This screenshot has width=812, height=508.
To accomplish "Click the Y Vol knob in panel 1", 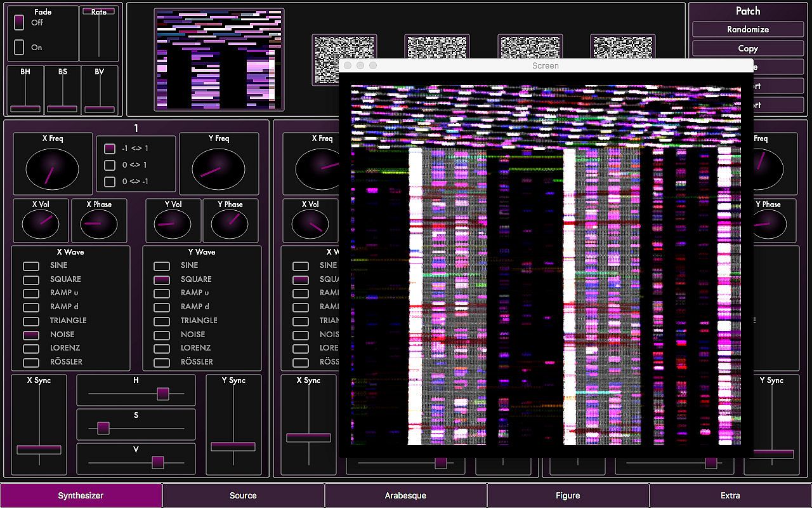I will (x=173, y=224).
